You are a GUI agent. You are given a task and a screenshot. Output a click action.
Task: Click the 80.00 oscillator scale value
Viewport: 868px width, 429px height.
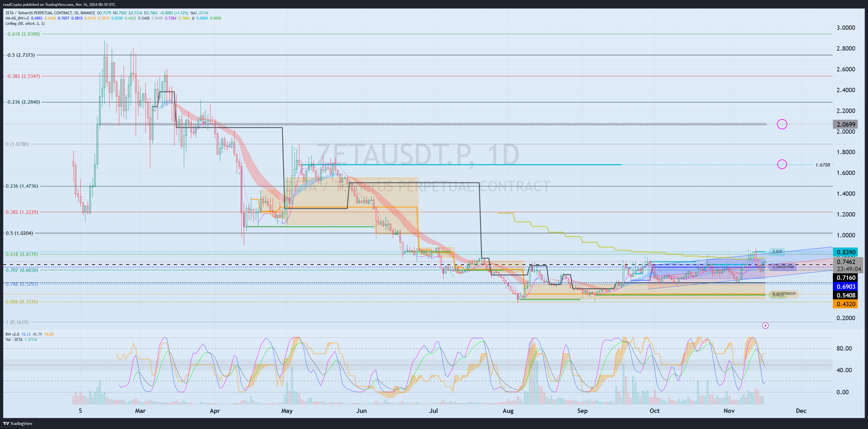844,348
